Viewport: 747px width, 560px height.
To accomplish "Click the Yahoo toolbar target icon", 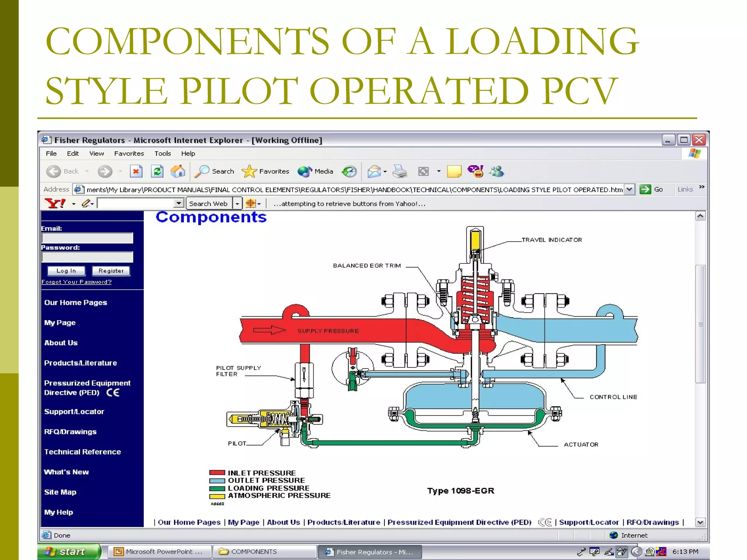I will pyautogui.click(x=251, y=203).
